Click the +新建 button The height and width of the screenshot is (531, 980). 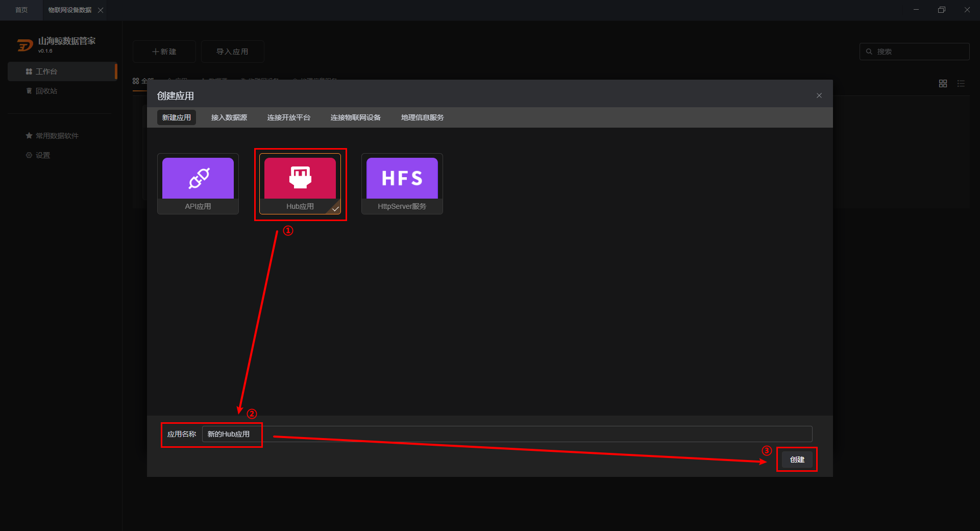coord(164,52)
